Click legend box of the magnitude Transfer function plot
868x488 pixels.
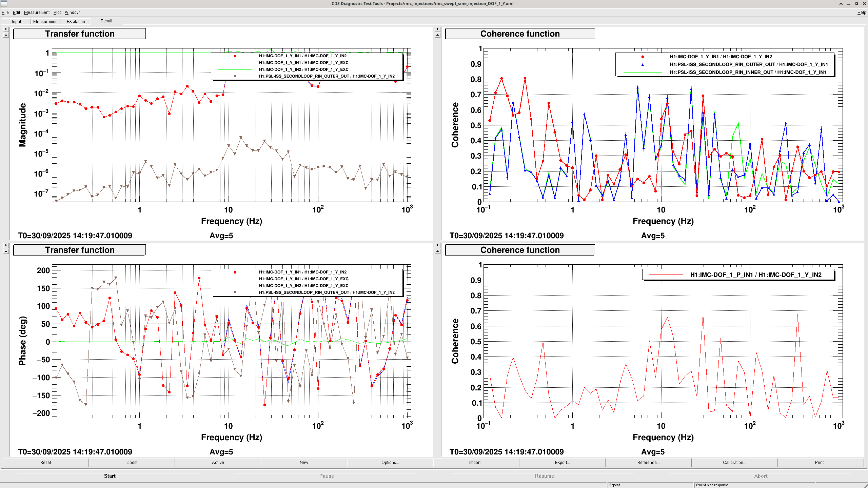pyautogui.click(x=307, y=66)
